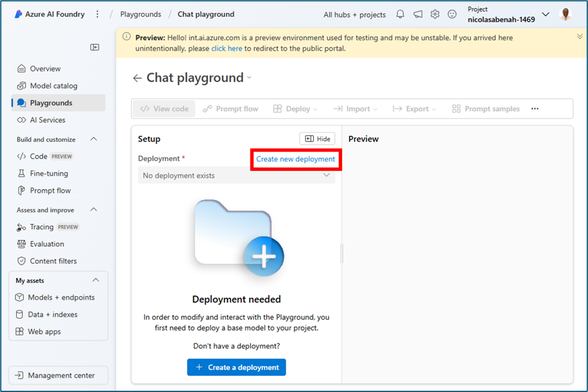Hide the Setup panel
Screen dimensions: 588x392
(x=317, y=139)
